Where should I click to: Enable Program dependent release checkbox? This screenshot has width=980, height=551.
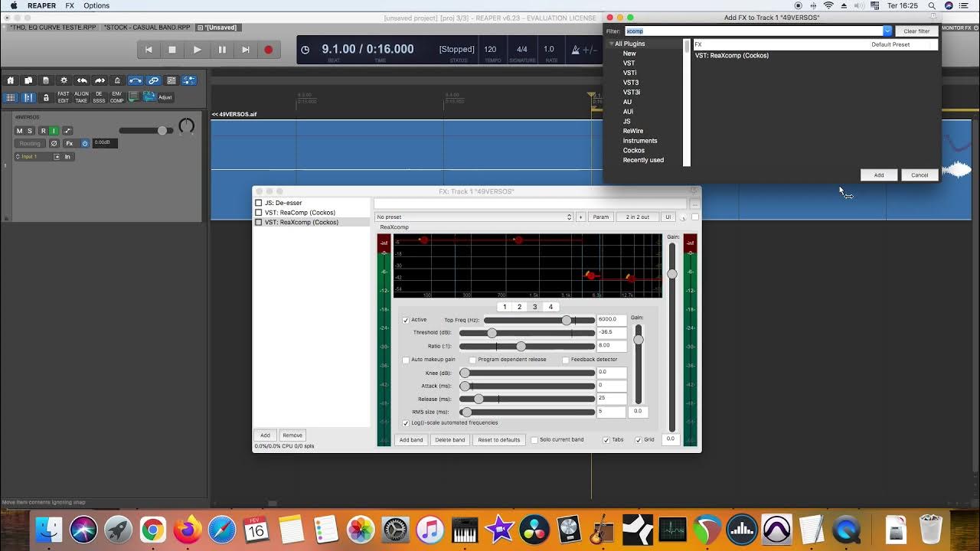tap(473, 360)
